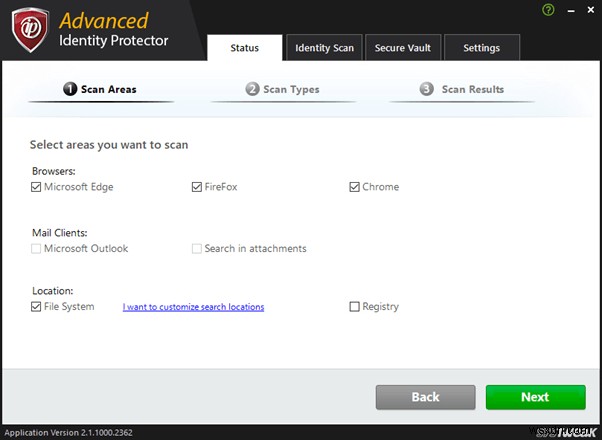The image size is (602, 440).
Task: Toggle the File System checkbox
Action: point(36,306)
